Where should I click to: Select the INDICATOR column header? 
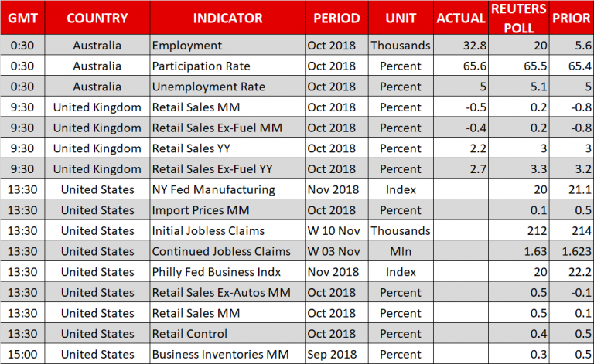click(227, 18)
